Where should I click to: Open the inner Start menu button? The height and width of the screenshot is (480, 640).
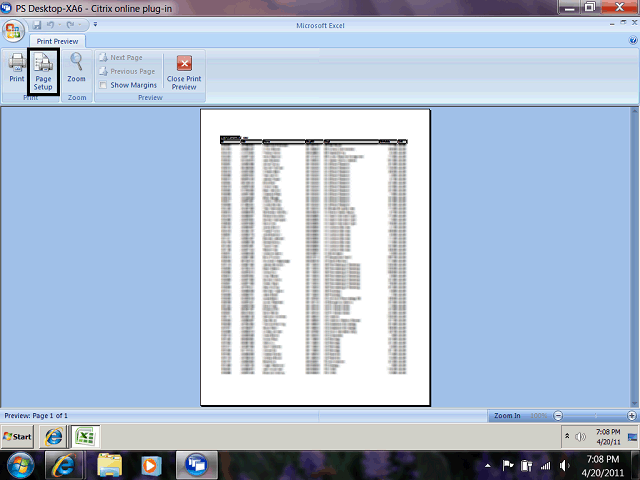click(x=17, y=437)
